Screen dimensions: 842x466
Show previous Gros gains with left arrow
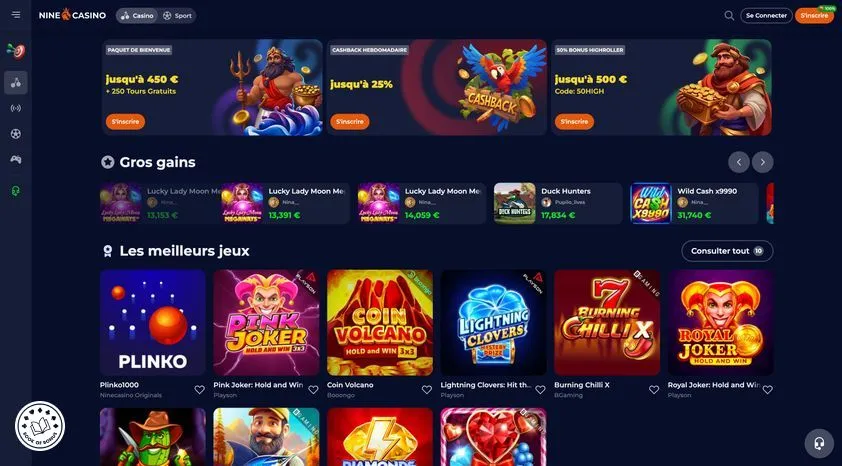739,162
